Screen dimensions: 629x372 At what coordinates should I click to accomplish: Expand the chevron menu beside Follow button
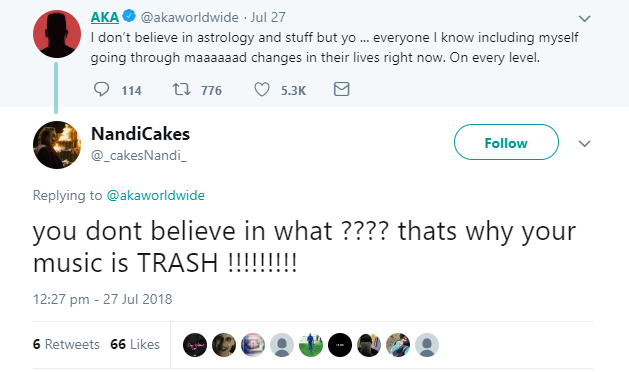point(584,143)
